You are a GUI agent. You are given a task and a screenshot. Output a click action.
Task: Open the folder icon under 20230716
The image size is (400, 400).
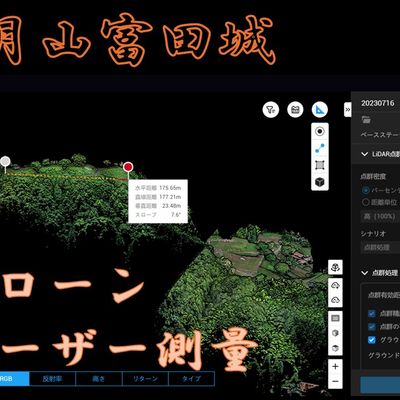pyautogui.click(x=366, y=120)
